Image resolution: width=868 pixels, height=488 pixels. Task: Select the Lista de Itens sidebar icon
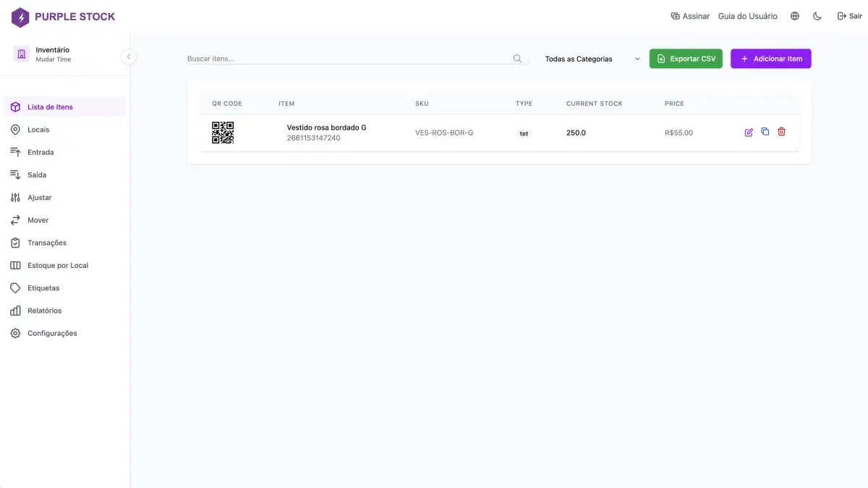(15, 106)
